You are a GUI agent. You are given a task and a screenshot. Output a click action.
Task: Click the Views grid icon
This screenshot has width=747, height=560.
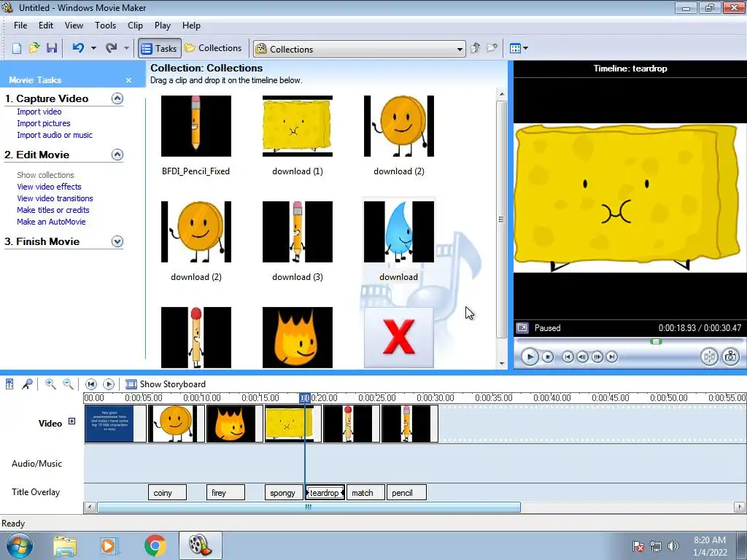click(x=515, y=48)
